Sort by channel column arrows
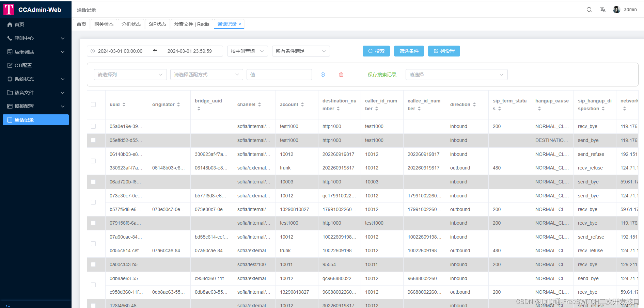Viewport: 644px width, 308px height. 260,104
